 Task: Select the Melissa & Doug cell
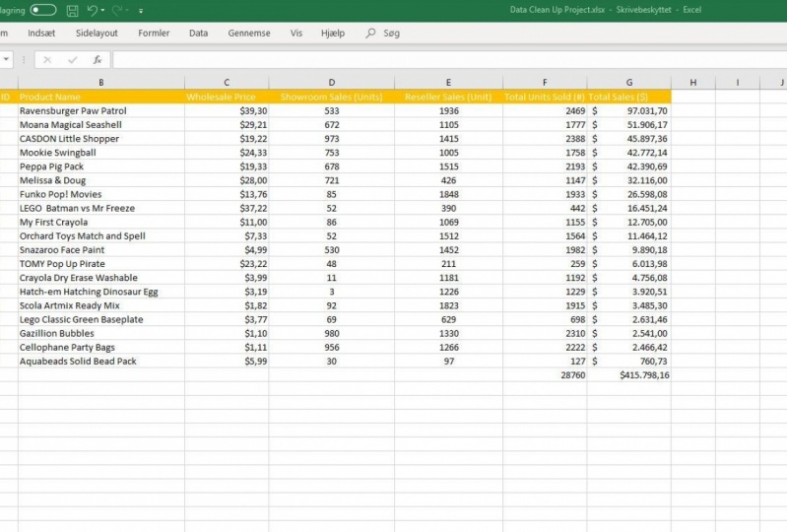[101, 180]
